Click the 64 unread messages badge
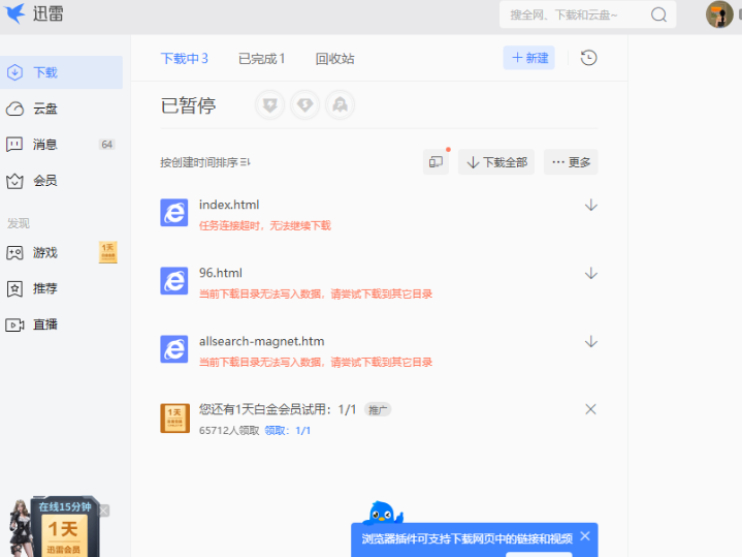The width and height of the screenshot is (742, 557). [107, 144]
